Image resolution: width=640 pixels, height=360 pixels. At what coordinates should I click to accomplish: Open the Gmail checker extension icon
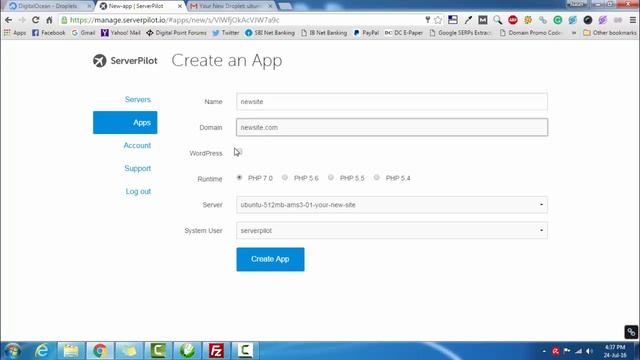pyautogui.click(x=482, y=20)
